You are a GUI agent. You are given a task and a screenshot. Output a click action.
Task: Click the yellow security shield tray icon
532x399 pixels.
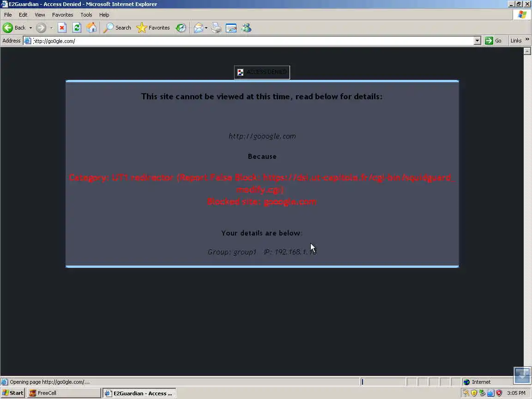point(474,393)
